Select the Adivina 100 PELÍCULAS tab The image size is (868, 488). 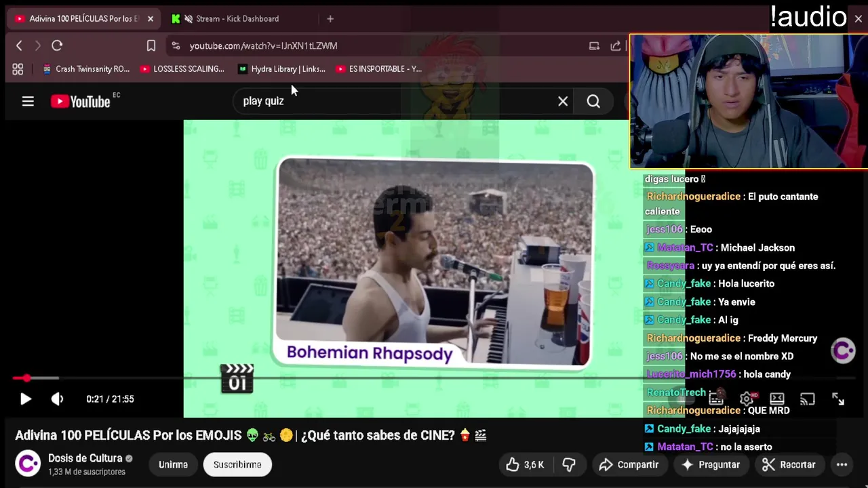click(84, 19)
